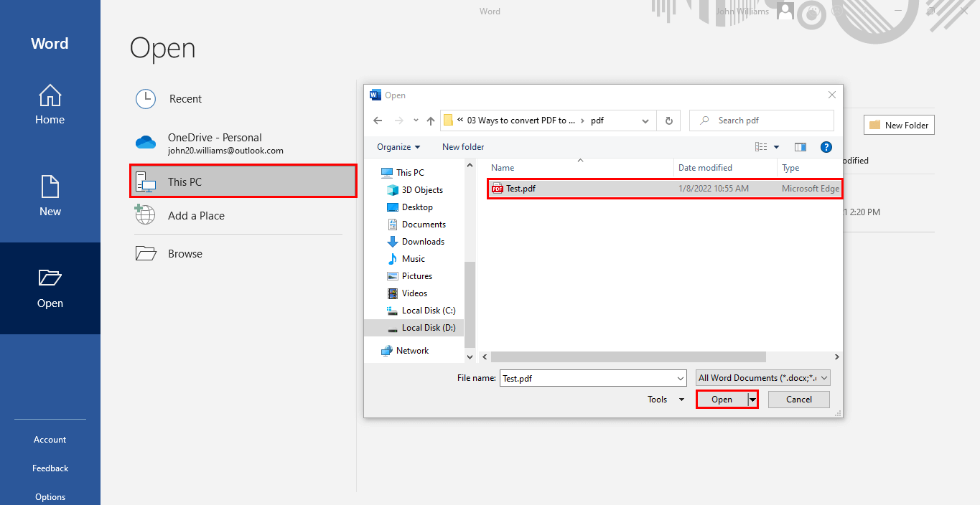Expand address bar path dropdown
The image size is (980, 505).
(645, 121)
